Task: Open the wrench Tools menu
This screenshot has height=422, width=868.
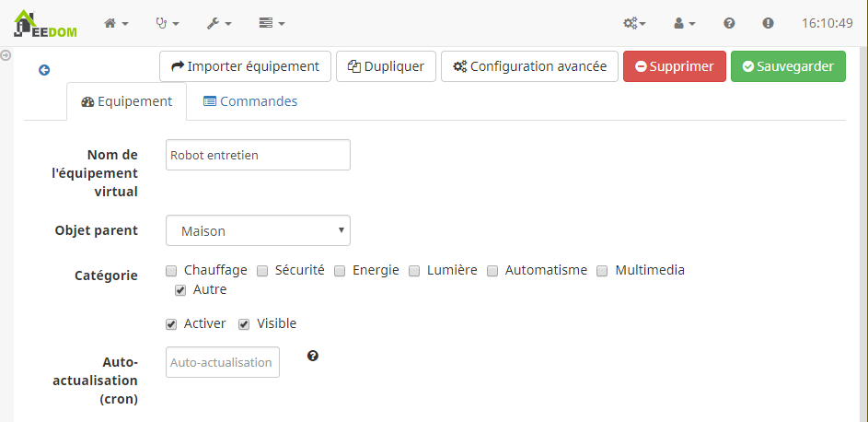Action: 219,23
